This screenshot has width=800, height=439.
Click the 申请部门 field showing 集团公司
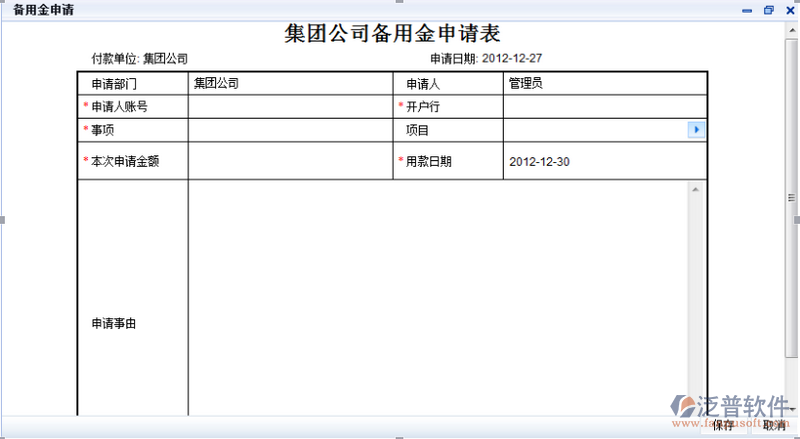(x=290, y=83)
